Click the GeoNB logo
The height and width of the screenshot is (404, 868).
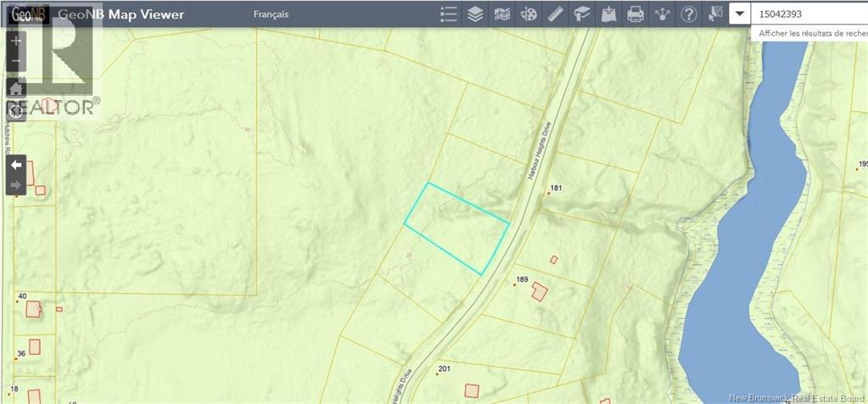coord(26,14)
